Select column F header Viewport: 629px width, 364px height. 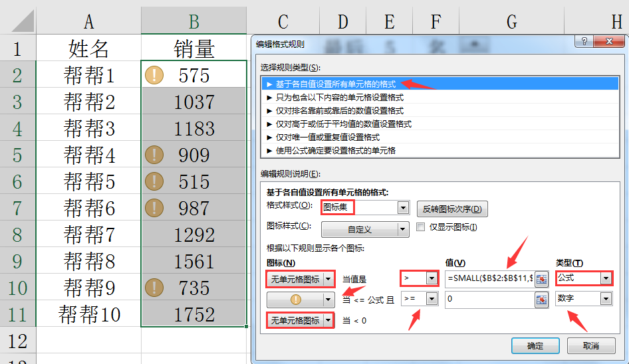point(436,21)
